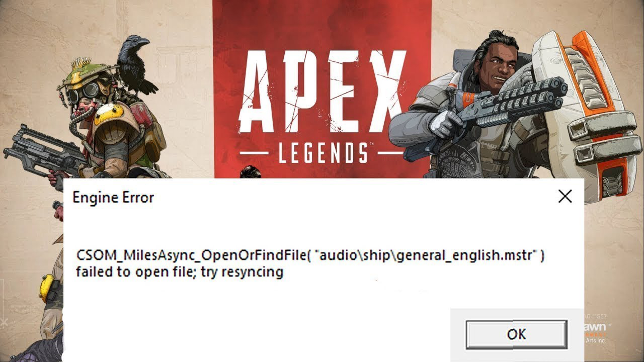This screenshot has width=644, height=362.
Task: Click the Engine Error dialog title
Action: coord(113,197)
